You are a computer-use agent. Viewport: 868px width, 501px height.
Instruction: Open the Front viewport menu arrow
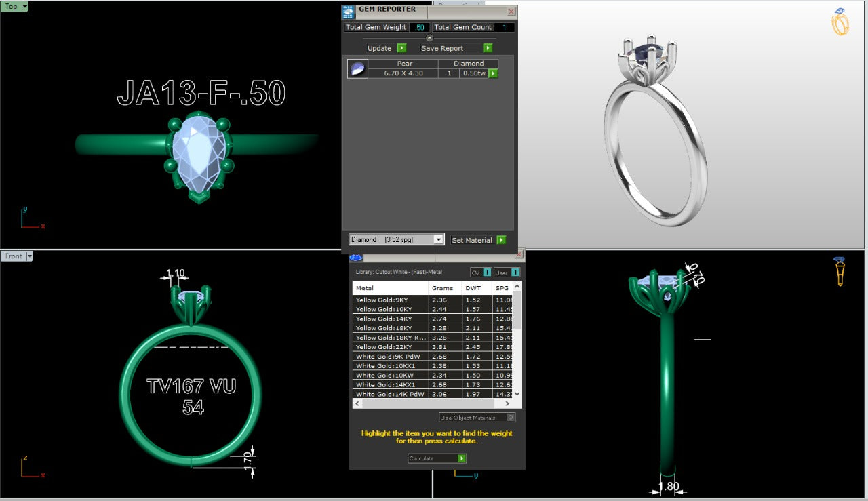tap(30, 256)
